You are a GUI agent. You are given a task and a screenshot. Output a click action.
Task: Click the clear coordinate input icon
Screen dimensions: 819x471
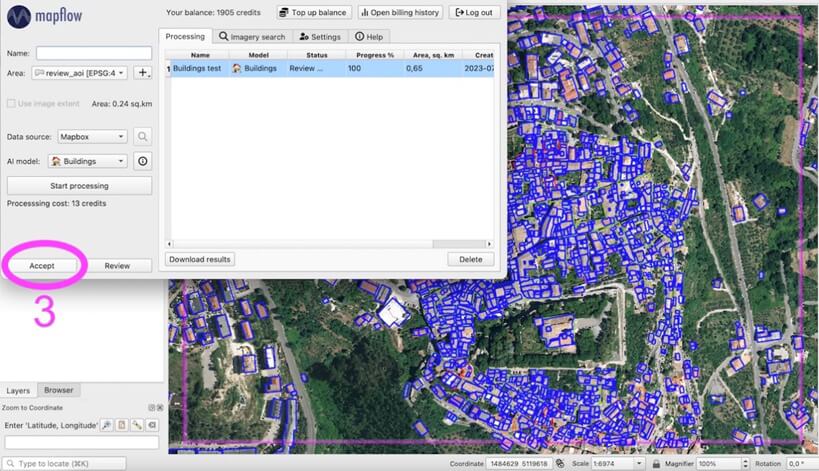pyautogui.click(x=151, y=425)
